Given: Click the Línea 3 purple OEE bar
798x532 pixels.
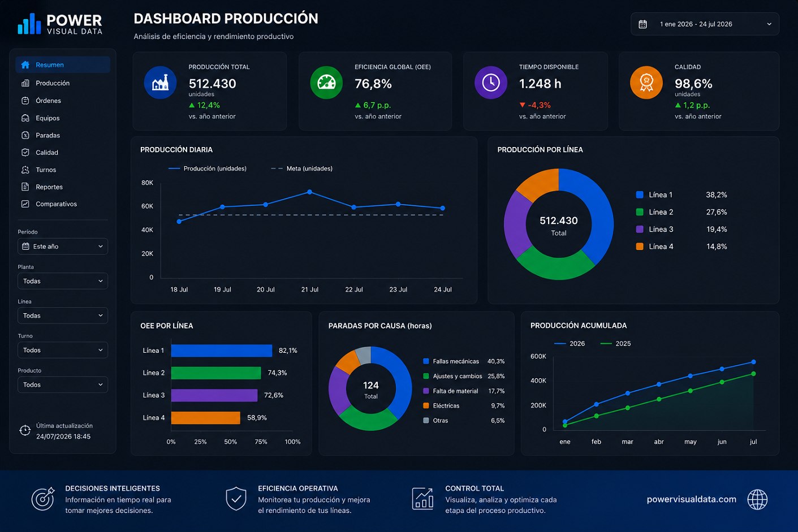Looking at the screenshot, I should (x=214, y=395).
